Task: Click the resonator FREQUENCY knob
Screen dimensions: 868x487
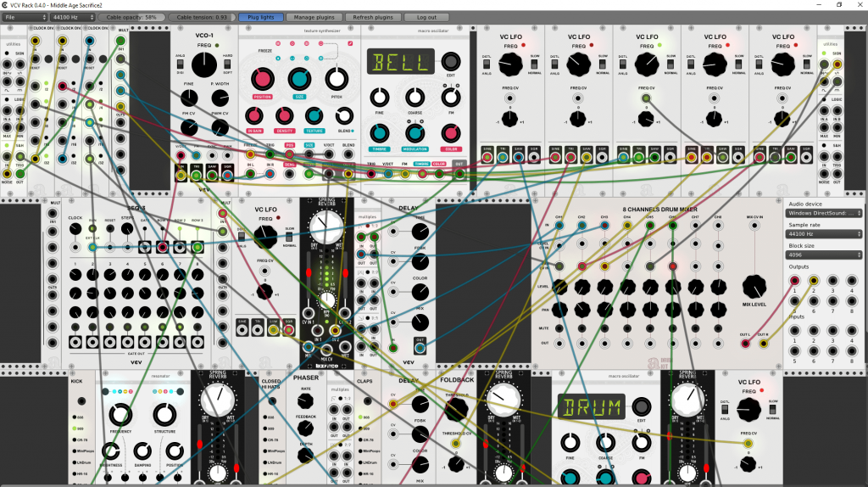Action: (120, 414)
